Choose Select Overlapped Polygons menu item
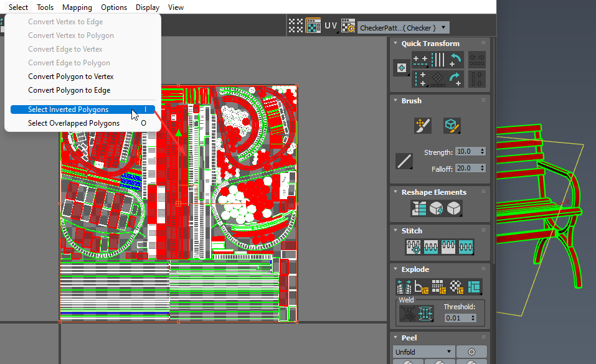 [73, 123]
